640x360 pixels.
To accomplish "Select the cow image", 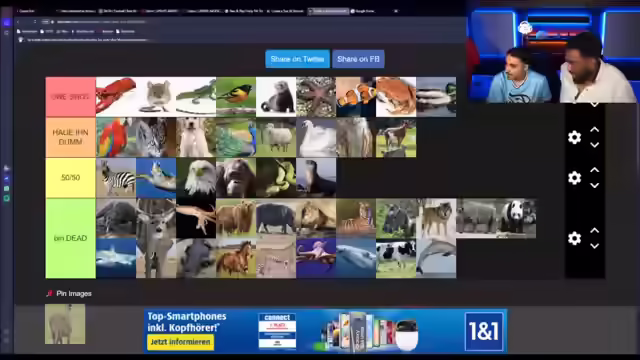I will 396,258.
